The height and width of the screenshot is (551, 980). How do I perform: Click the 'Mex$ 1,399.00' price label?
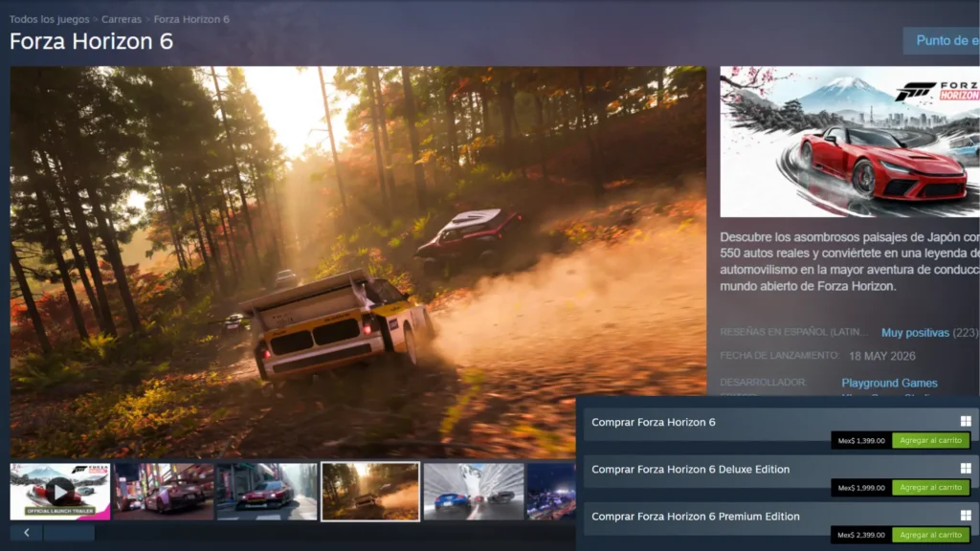click(x=861, y=440)
